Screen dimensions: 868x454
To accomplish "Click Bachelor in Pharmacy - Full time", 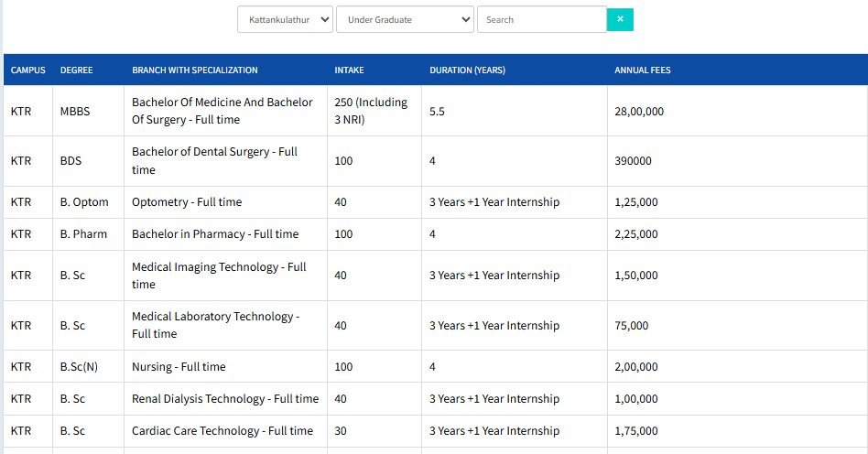I will click(x=215, y=234).
